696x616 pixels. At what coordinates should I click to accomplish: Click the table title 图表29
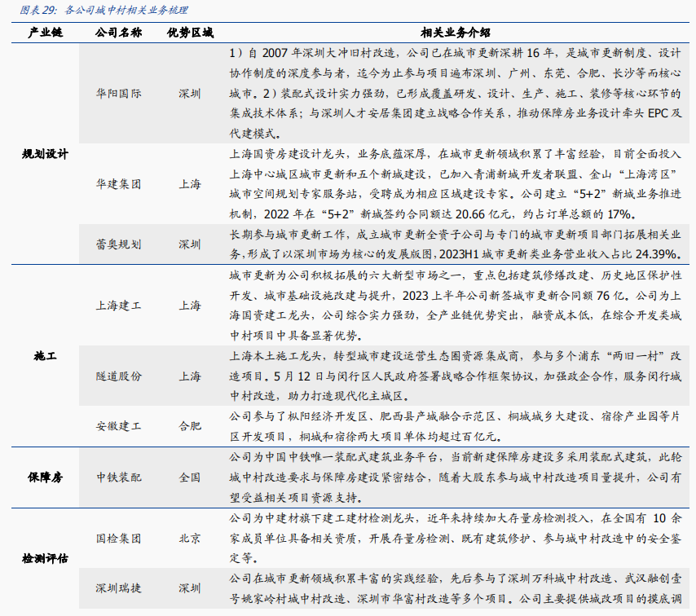(x=104, y=11)
